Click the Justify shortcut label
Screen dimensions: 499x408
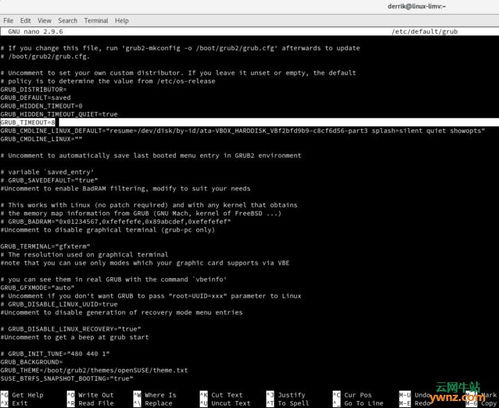point(292,395)
